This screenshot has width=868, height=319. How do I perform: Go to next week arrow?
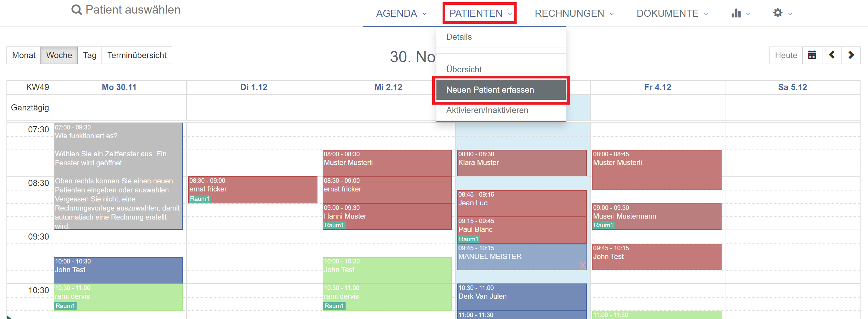[x=851, y=55]
